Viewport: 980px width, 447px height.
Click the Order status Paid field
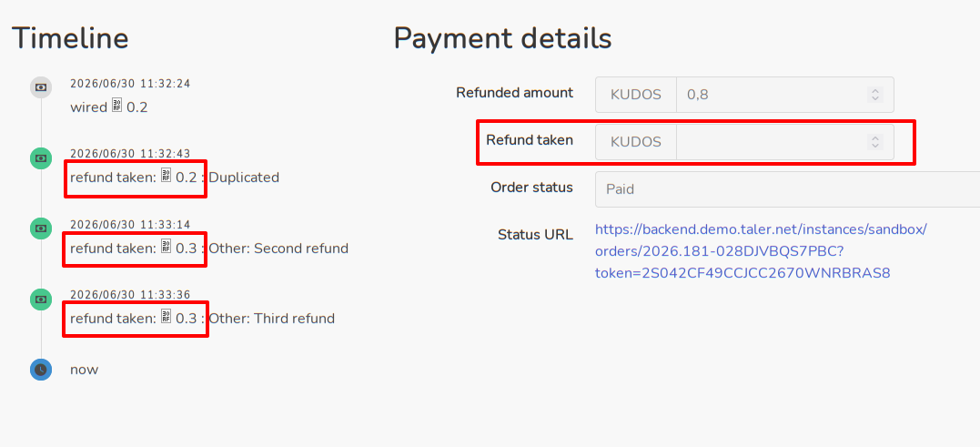(787, 188)
